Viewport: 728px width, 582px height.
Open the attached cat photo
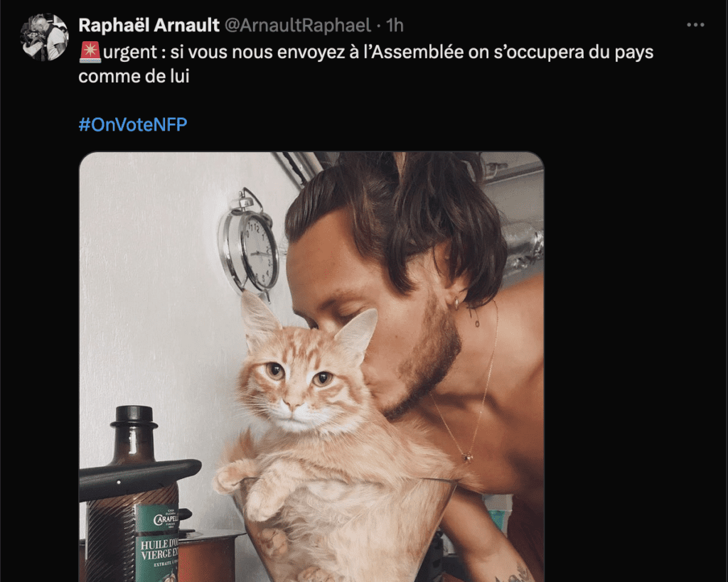pos(311,367)
